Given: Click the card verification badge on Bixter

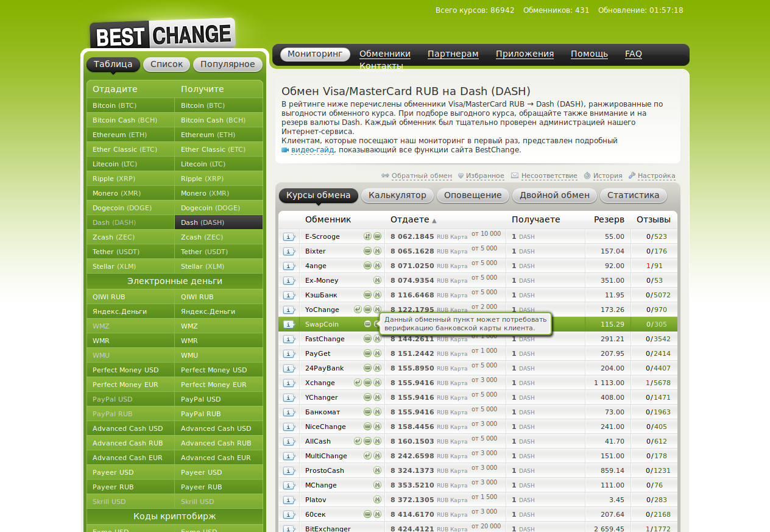Looking at the screenshot, I should 367,251.
